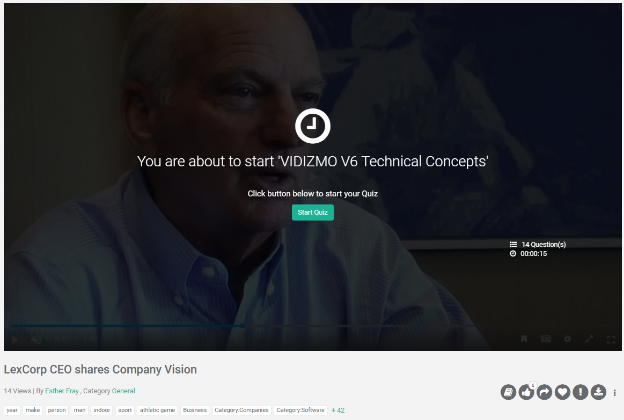Enter fullscreen mode in video player
Image resolution: width=624 pixels, height=420 pixels.
coord(611,339)
